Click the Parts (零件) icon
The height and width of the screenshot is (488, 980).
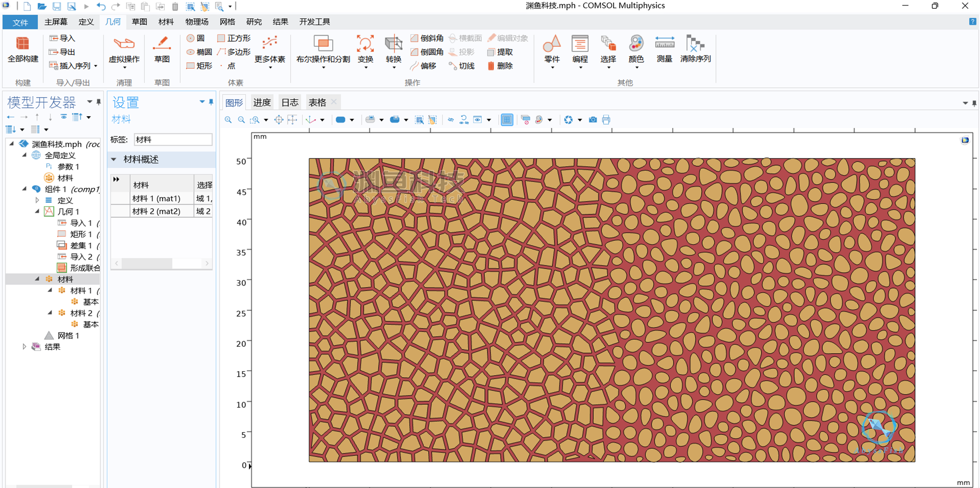tap(552, 51)
